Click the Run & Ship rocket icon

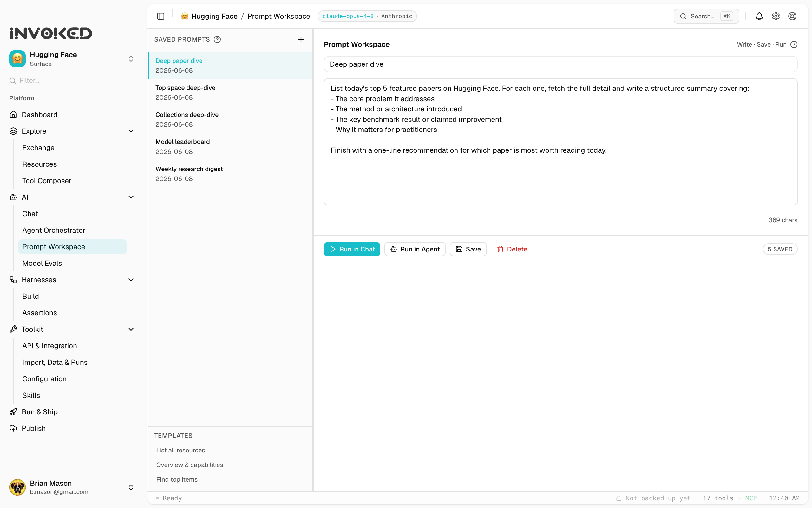pos(13,412)
